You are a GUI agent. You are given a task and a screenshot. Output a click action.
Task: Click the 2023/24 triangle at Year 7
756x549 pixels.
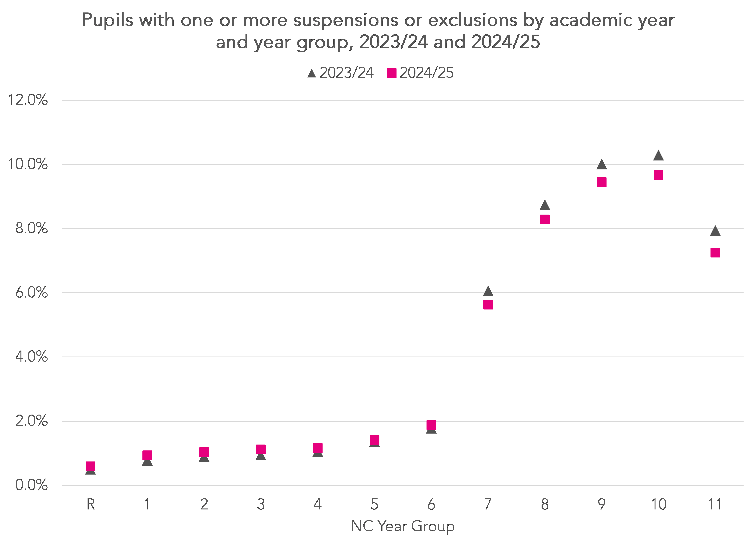coord(488,291)
